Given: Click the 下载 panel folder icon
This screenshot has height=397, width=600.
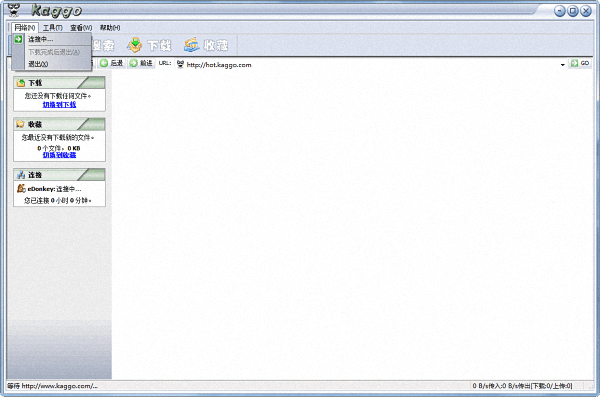Looking at the screenshot, I should click(x=21, y=83).
